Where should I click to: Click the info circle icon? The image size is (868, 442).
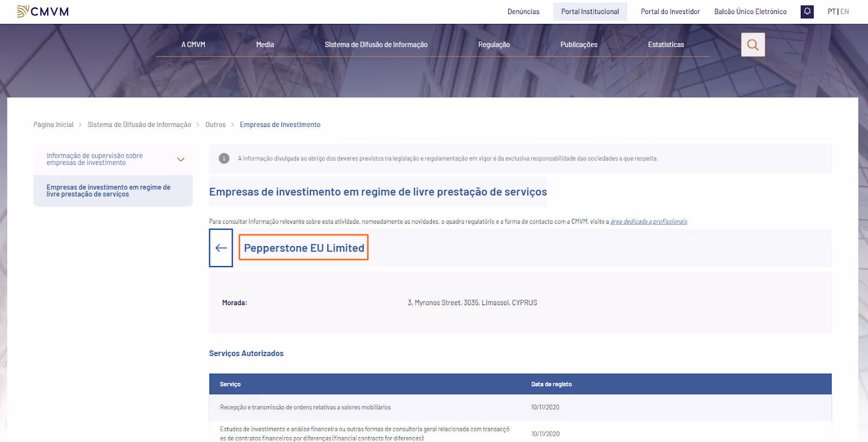pos(224,159)
